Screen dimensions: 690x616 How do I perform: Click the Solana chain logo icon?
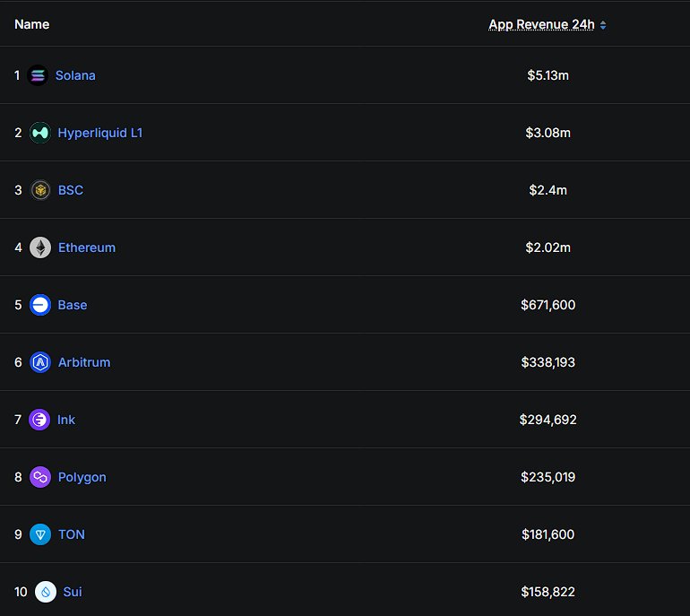click(38, 76)
